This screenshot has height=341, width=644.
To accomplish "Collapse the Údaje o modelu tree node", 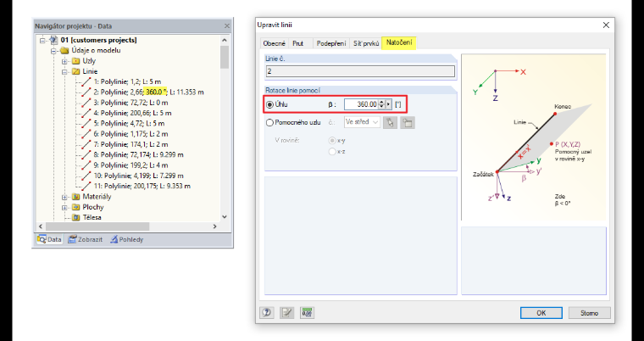I will click(53, 51).
